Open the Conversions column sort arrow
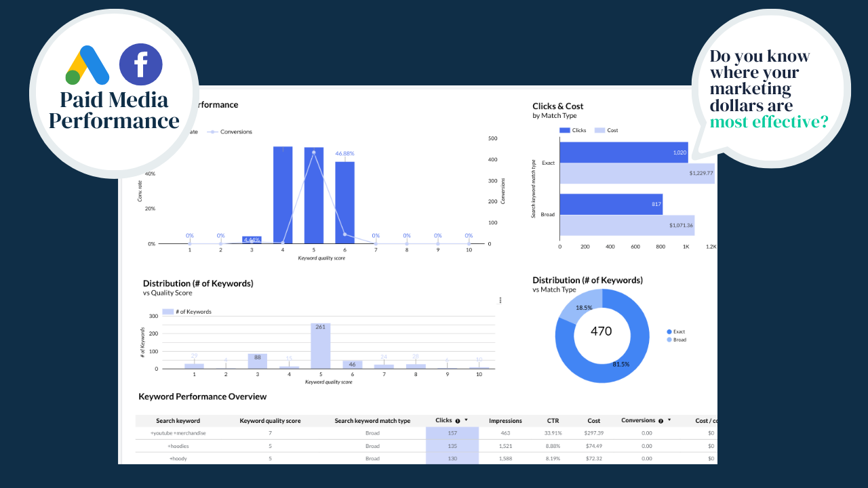 point(669,420)
